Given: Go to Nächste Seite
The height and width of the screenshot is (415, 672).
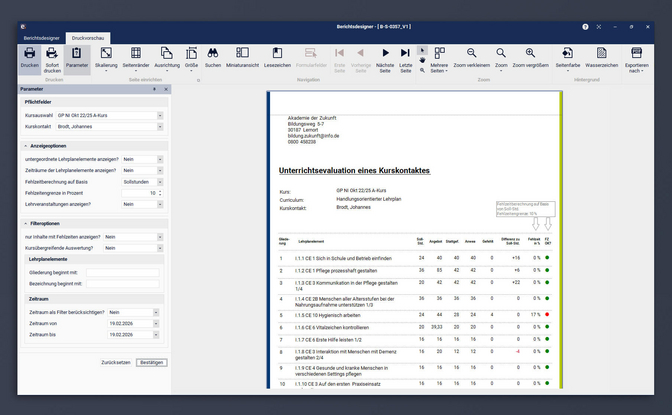Looking at the screenshot, I should [382, 58].
